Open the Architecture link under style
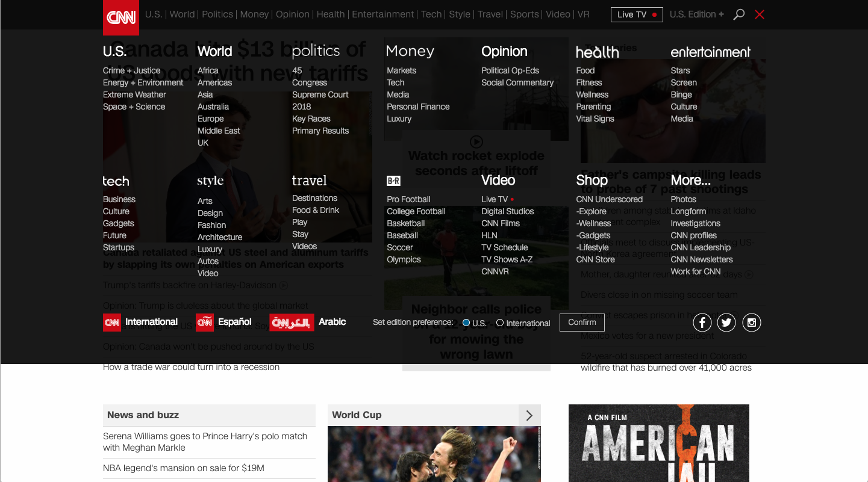Screen dimensions: 868x482 220,237
